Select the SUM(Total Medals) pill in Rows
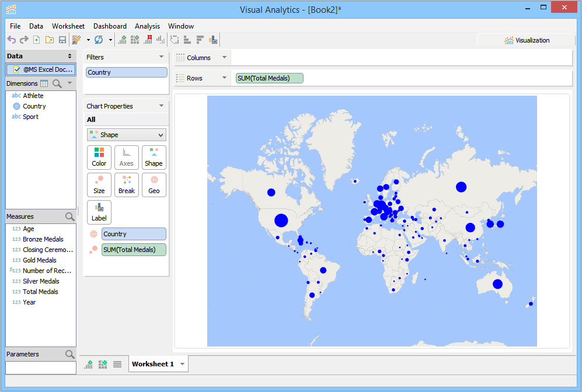The image size is (582, 392). coord(270,78)
